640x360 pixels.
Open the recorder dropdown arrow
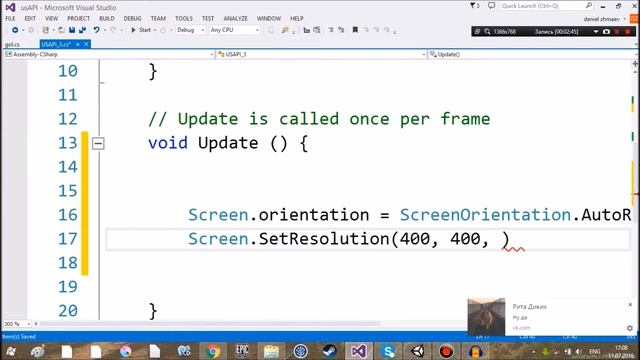[596, 31]
